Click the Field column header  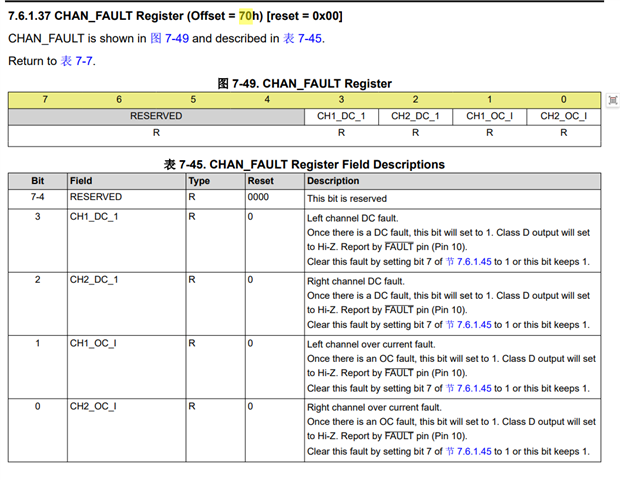click(127, 181)
